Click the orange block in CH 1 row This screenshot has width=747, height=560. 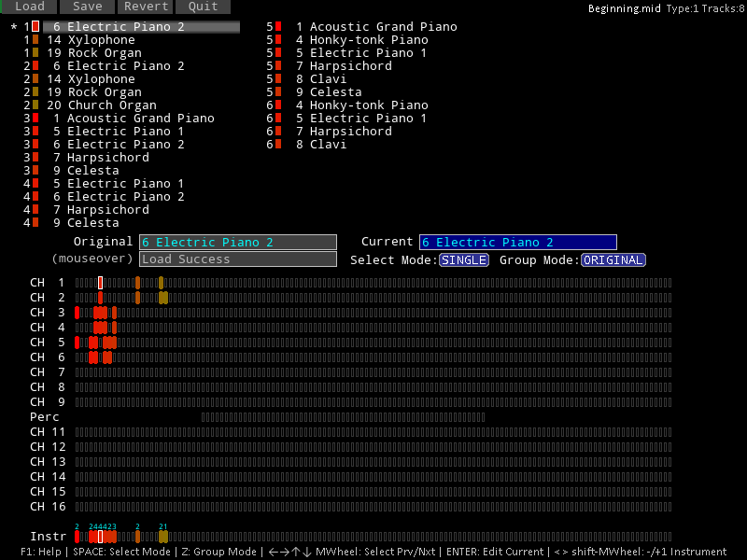(x=137, y=283)
